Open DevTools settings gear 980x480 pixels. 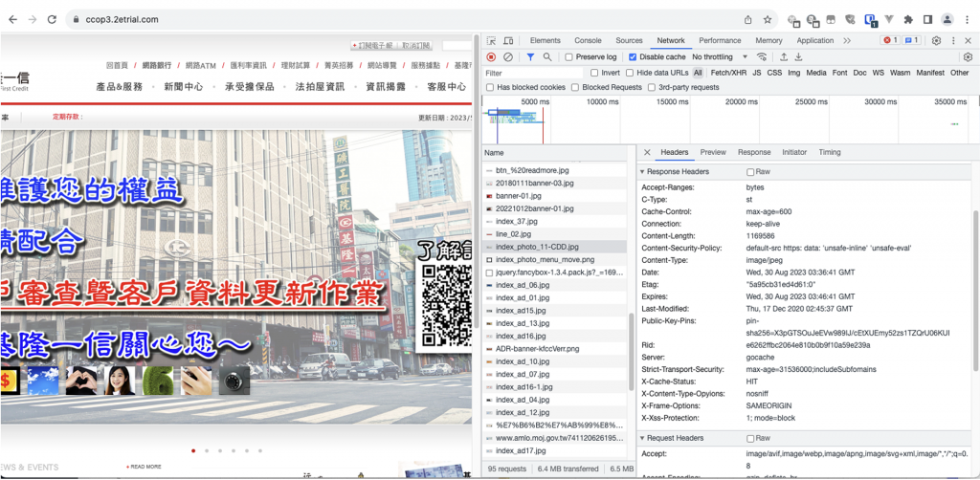pyautogui.click(x=936, y=40)
